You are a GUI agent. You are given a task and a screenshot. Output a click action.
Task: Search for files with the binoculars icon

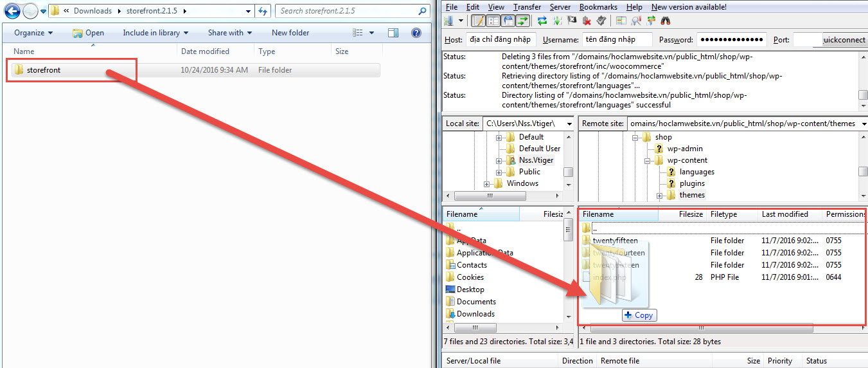(666, 21)
